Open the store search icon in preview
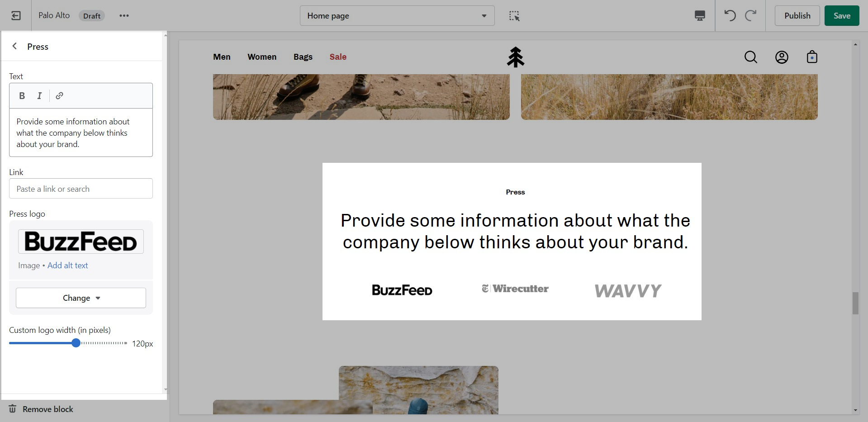This screenshot has width=868, height=422. pyautogui.click(x=750, y=57)
